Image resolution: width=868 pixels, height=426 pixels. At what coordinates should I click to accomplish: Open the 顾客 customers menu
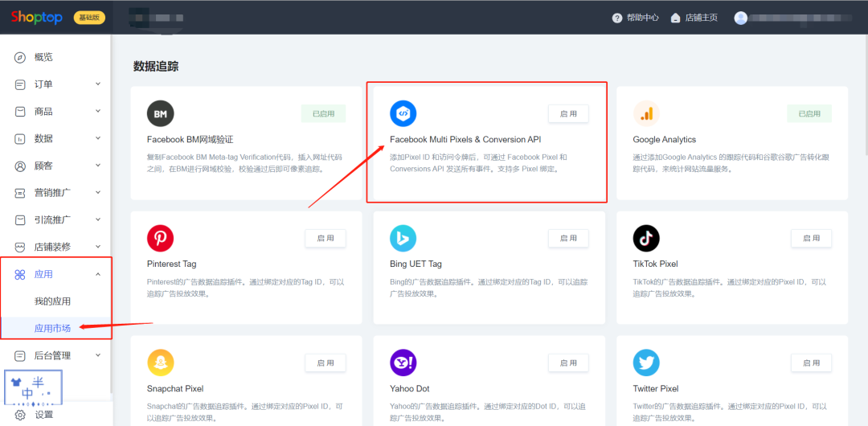pyautogui.click(x=43, y=166)
